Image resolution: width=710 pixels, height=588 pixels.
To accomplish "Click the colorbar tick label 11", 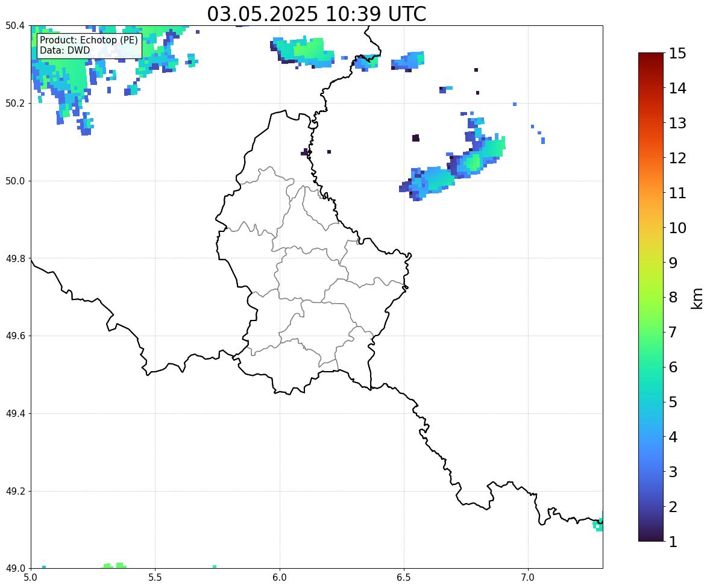I will 677,193.
